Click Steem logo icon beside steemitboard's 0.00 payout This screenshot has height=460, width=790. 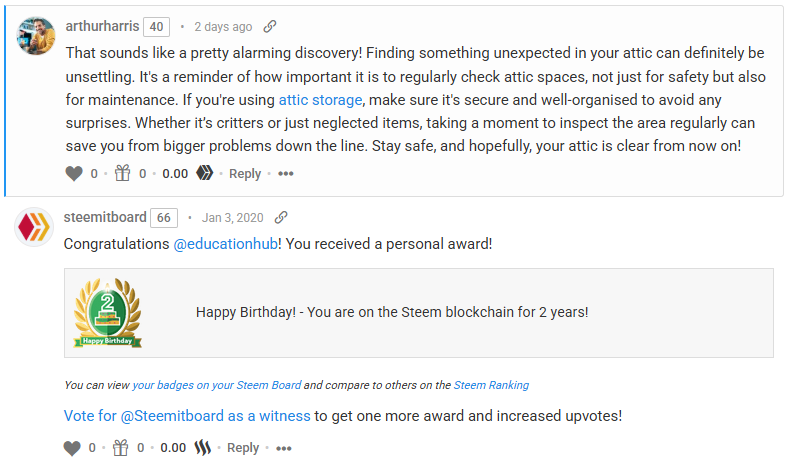pyautogui.click(x=203, y=447)
